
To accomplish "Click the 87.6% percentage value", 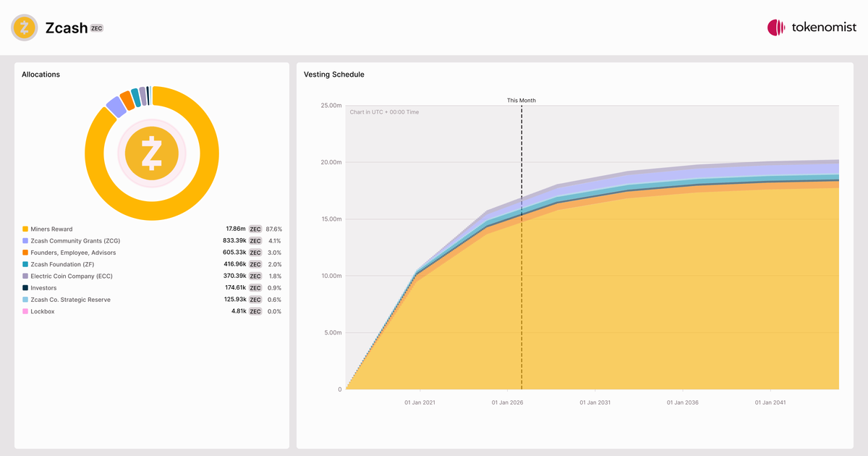I will [x=273, y=229].
